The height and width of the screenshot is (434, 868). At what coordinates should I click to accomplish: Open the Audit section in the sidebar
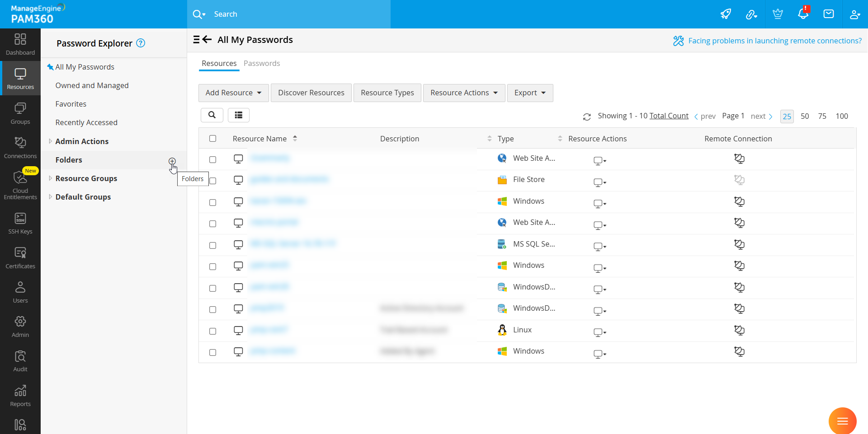(20, 361)
